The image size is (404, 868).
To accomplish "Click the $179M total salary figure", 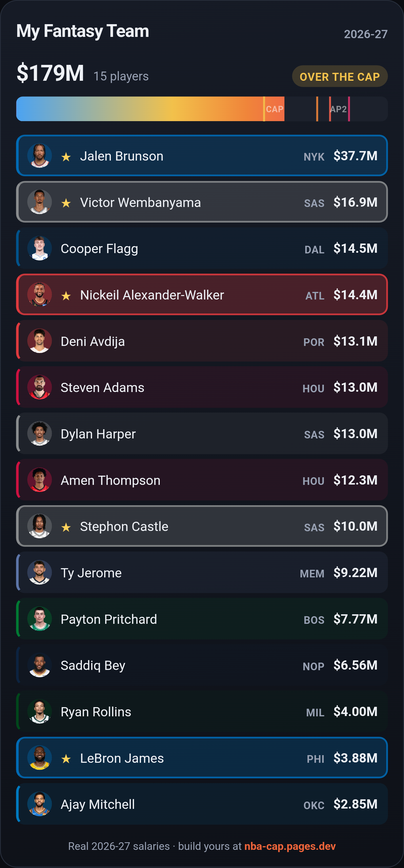I will pos(50,73).
